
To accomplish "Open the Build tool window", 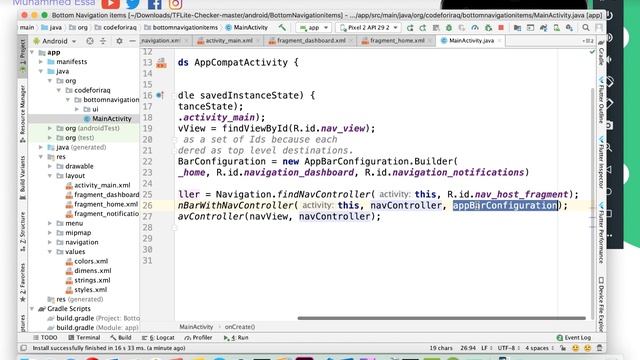I will click(x=121, y=338).
